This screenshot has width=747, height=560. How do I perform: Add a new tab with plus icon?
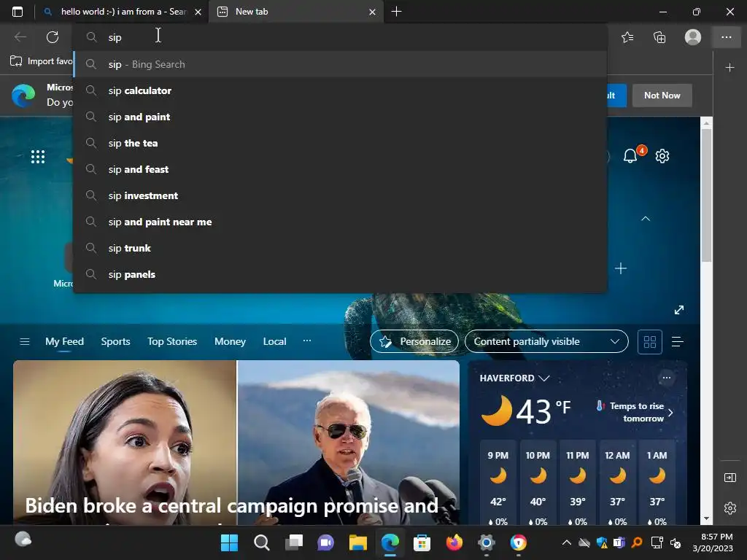396,12
